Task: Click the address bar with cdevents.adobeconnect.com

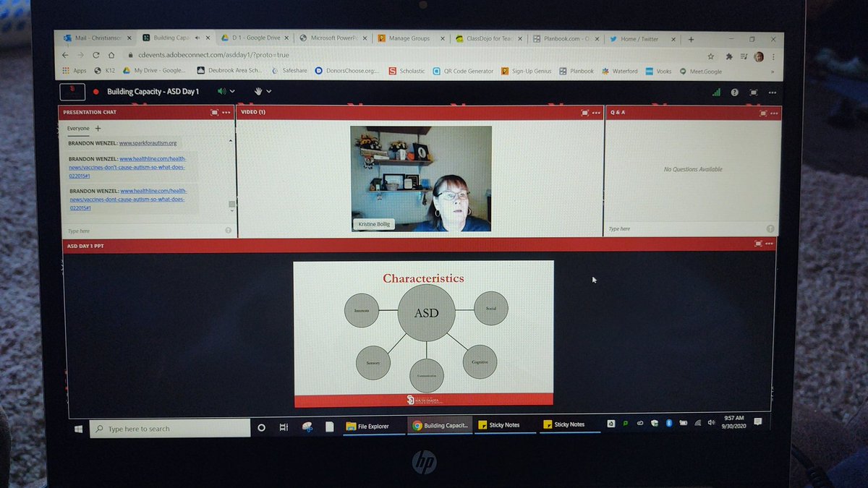Action: pyautogui.click(x=412, y=55)
